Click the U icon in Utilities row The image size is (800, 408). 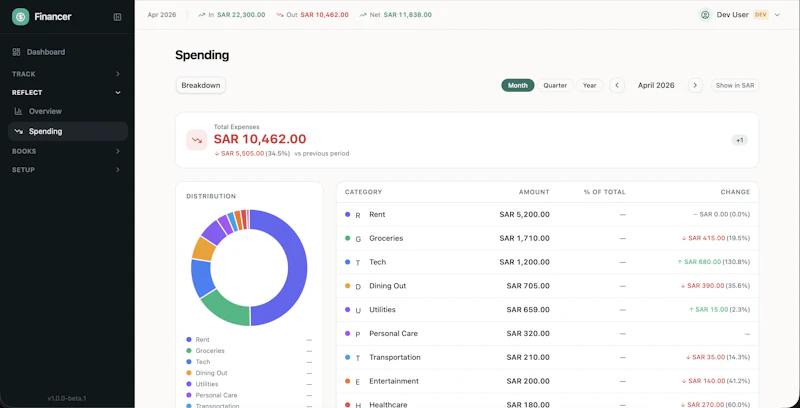(358, 310)
